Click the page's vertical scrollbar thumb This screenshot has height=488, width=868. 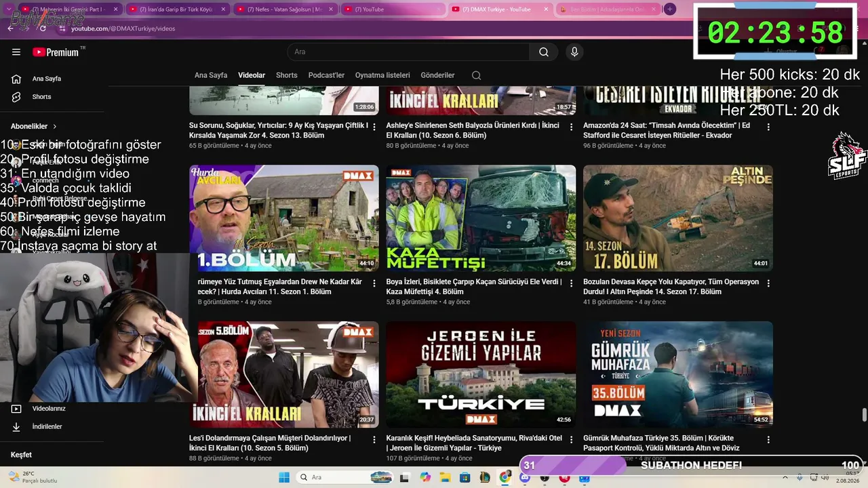864,415
